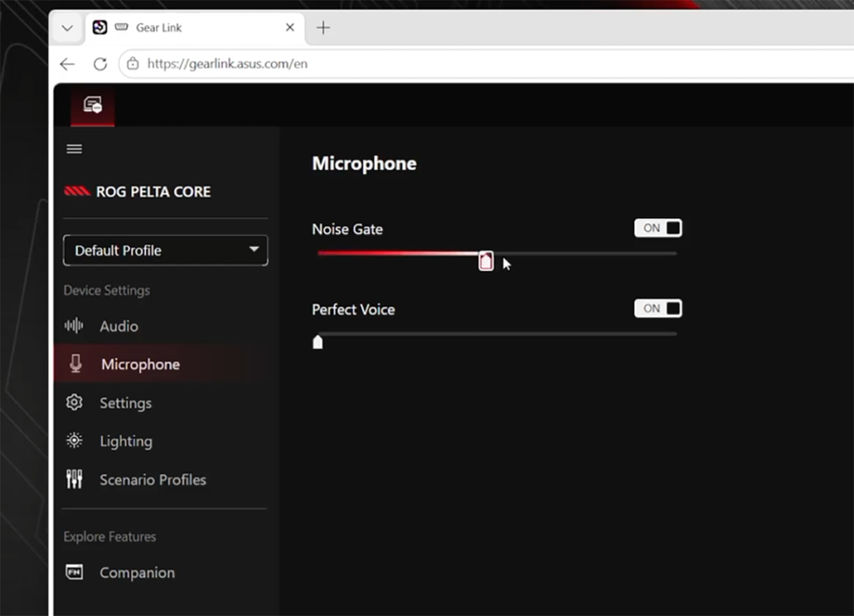Open a new browser tab
The width and height of the screenshot is (854, 616).
click(x=324, y=28)
